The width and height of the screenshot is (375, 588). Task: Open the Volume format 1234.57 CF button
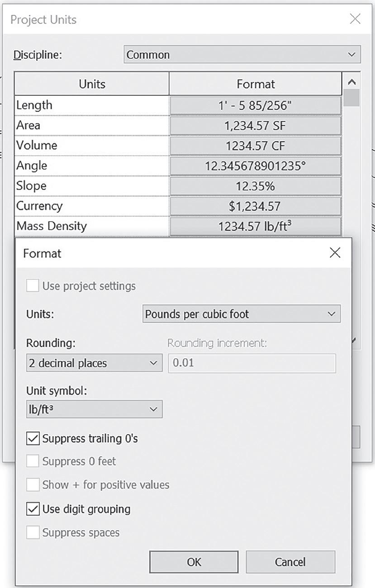coord(256,146)
